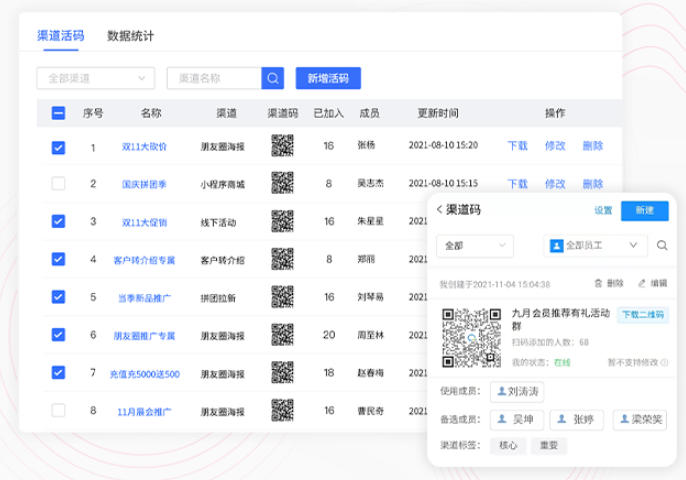Click 修改 for row 国庆拼团季
Image resolution: width=686 pixels, height=480 pixels.
pyautogui.click(x=555, y=184)
